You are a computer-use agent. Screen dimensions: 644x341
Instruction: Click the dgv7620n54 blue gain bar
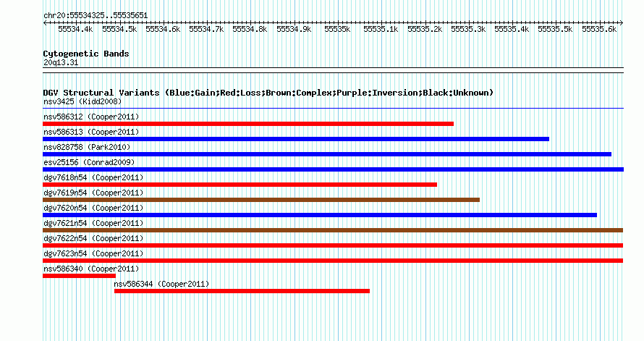[x=320, y=215]
